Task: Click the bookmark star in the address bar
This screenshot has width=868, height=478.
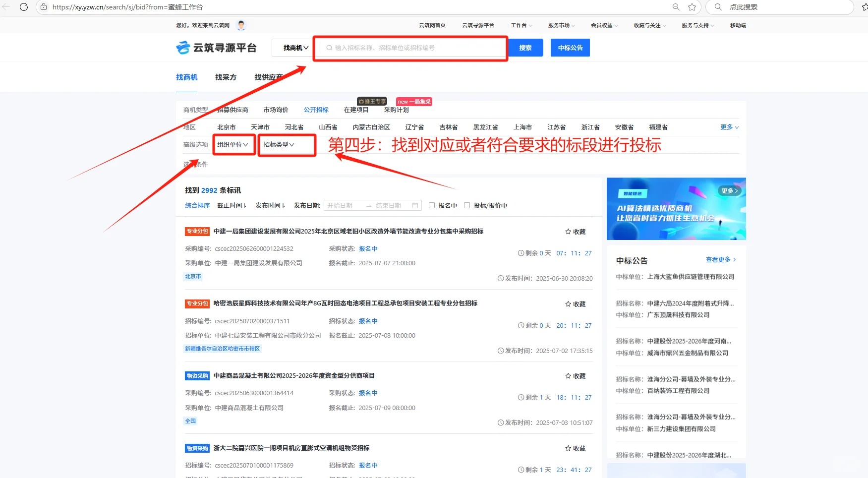Action: pos(693,7)
